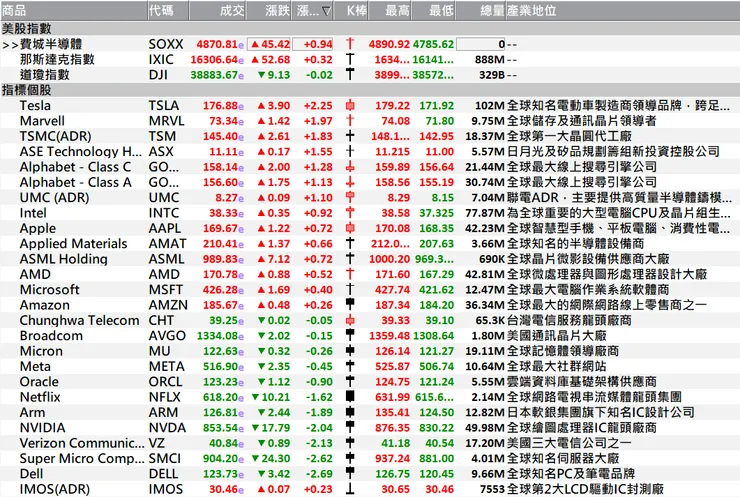Viewport: 740px width, 497px height.
Task: Click Netflix's down change 10.21
Action: click(270, 397)
